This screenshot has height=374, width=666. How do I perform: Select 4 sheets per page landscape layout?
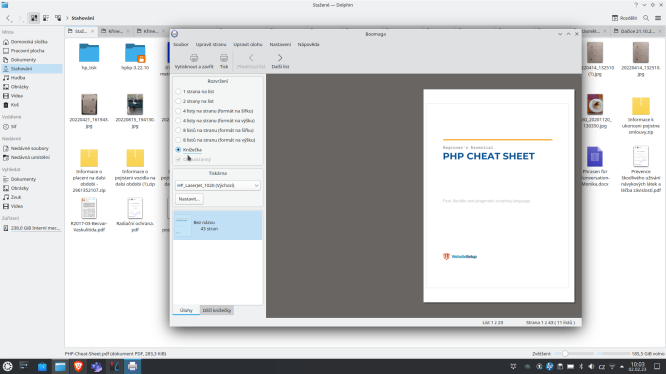214,111
